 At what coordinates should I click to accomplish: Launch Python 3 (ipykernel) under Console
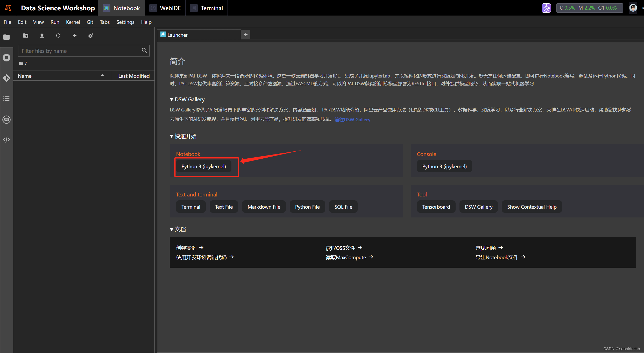[444, 166]
